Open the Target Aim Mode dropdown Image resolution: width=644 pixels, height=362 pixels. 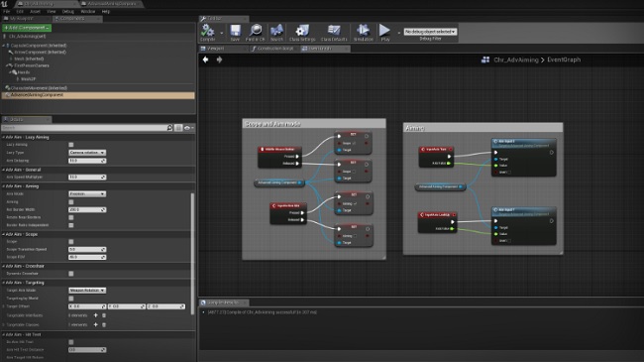pos(87,291)
